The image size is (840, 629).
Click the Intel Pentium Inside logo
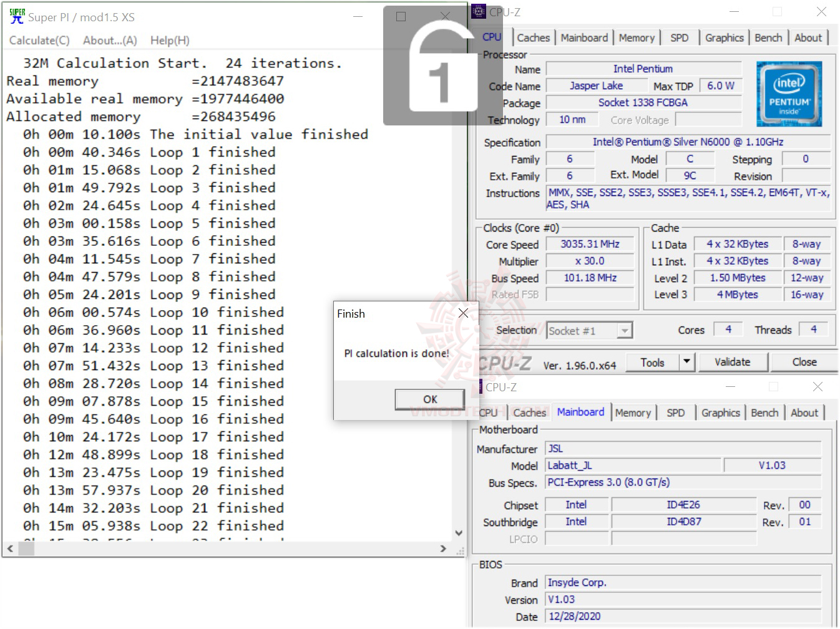(x=789, y=94)
